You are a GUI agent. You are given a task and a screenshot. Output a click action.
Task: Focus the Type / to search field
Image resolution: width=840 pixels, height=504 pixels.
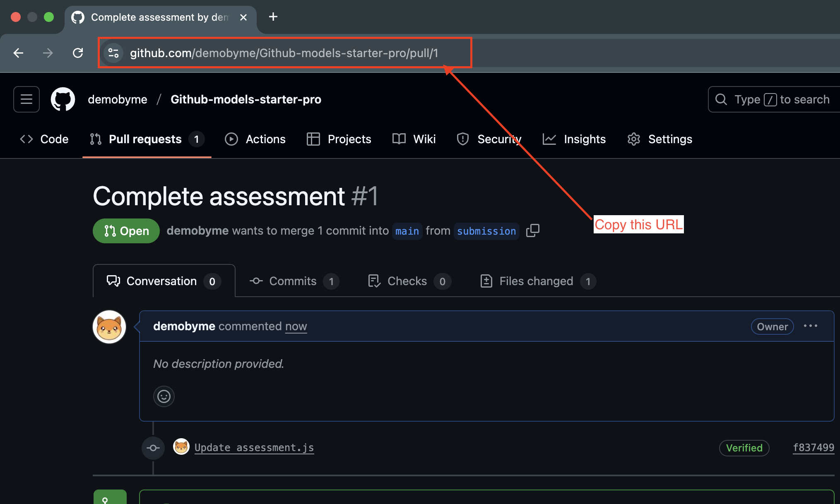pyautogui.click(x=774, y=99)
